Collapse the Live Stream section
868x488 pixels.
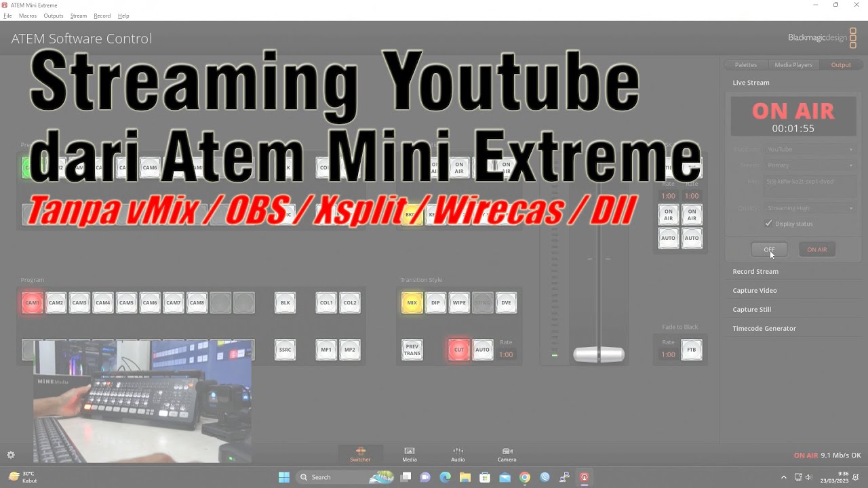pos(751,83)
